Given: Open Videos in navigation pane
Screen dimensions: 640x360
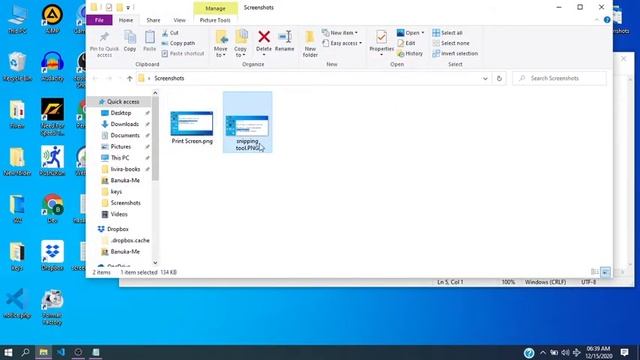Looking at the screenshot, I should point(119,214).
